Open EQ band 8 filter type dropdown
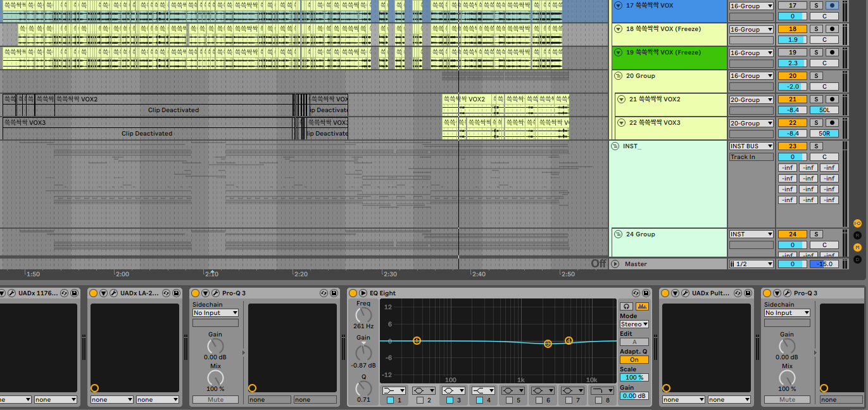This screenshot has height=410, width=868. coord(603,390)
